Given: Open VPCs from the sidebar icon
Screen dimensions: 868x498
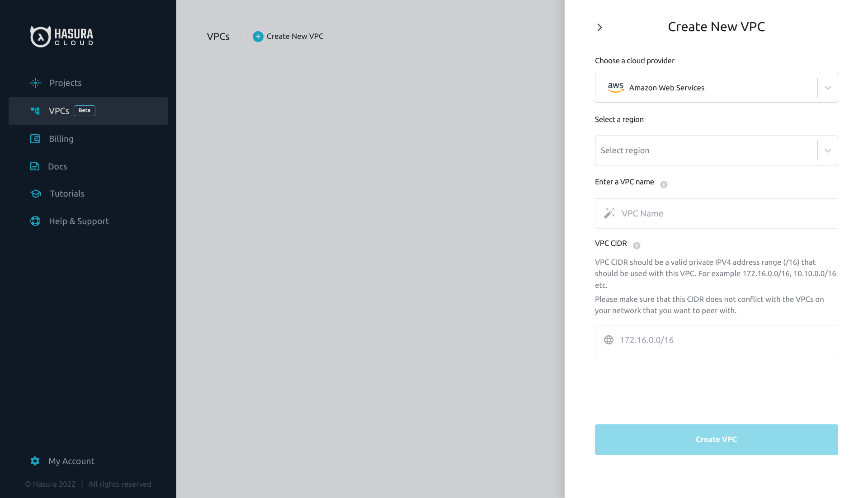Looking at the screenshot, I should click(35, 111).
